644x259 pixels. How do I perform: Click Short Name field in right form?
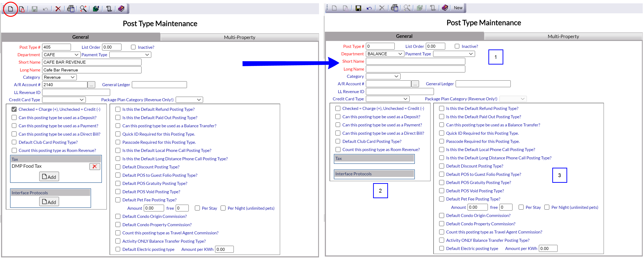click(415, 62)
